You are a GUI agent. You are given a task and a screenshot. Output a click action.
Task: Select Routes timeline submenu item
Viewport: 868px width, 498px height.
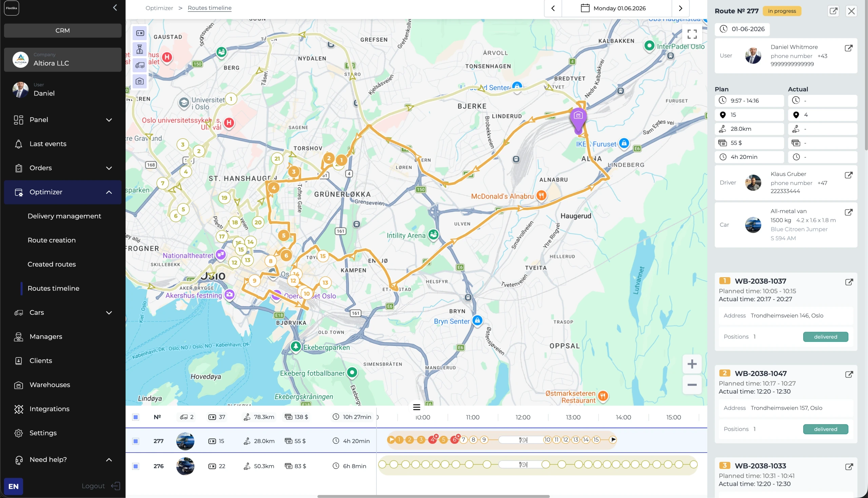click(x=53, y=288)
